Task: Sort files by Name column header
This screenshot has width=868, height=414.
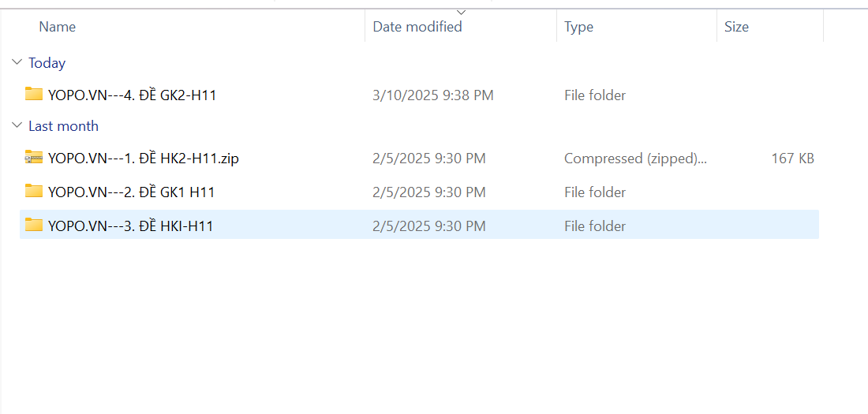Action: pyautogui.click(x=58, y=27)
